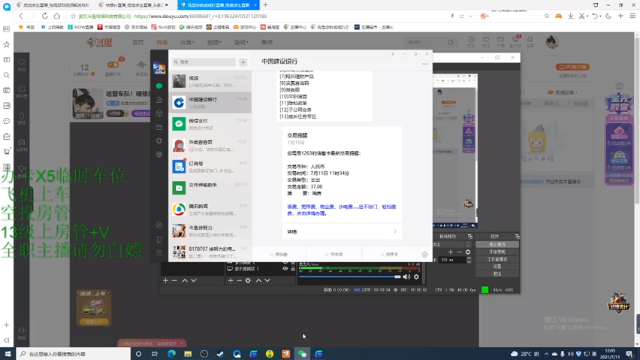
Task: Open dropdown arrow on the second browser tab
Action: (x=167, y=5)
